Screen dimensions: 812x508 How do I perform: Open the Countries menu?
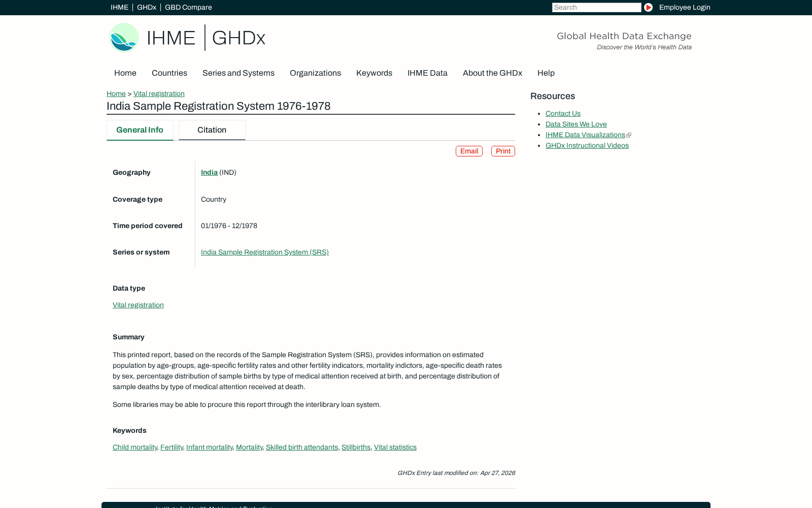point(170,73)
